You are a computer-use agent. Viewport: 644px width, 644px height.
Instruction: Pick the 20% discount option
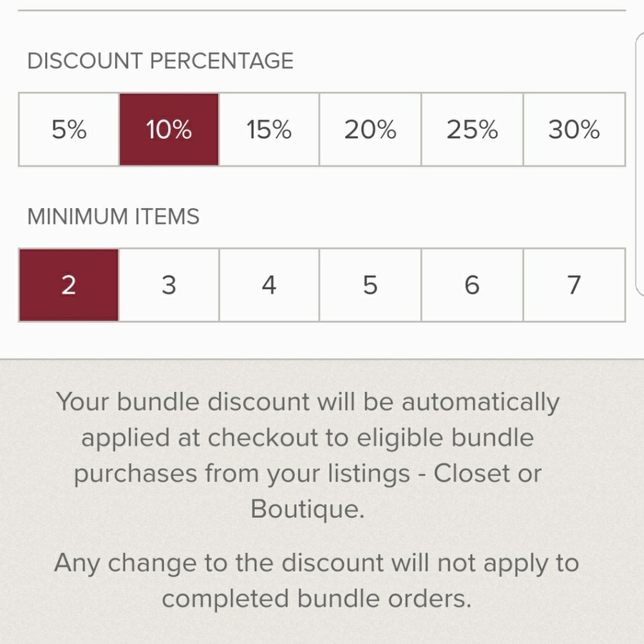tap(370, 129)
